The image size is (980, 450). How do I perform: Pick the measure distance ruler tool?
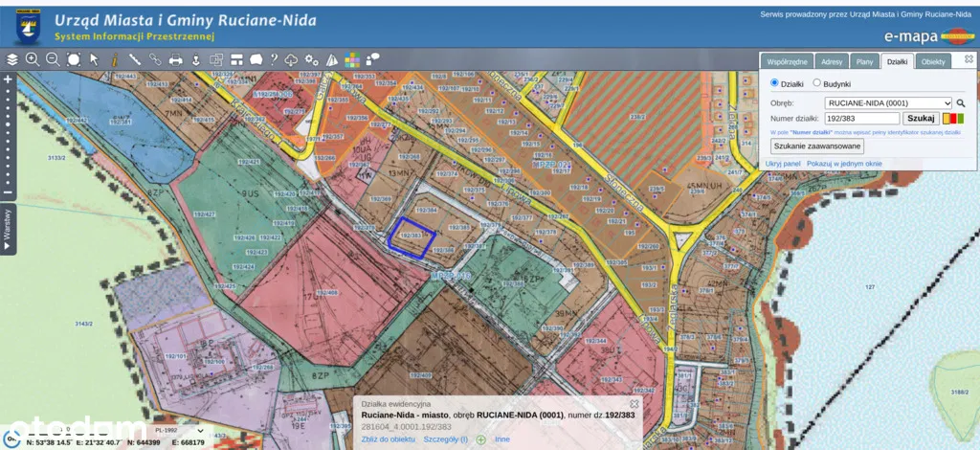[x=135, y=59]
